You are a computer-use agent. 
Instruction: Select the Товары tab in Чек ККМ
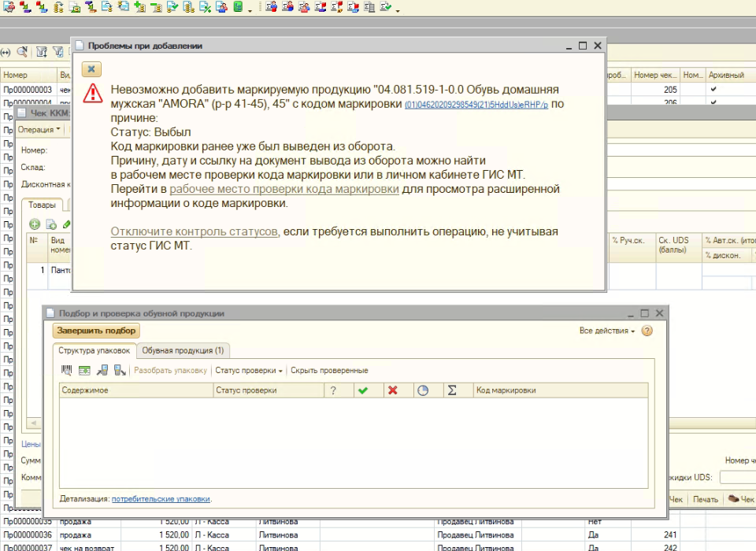click(x=42, y=205)
